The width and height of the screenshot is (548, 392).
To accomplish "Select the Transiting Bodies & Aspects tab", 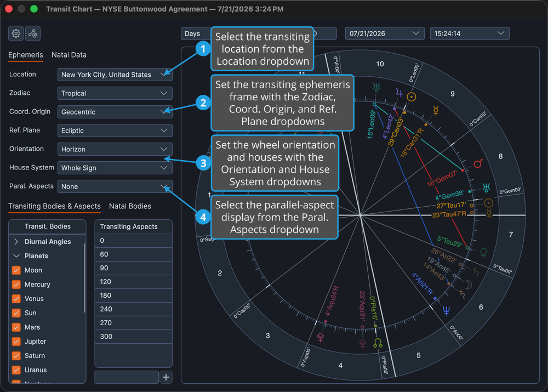I will point(54,206).
